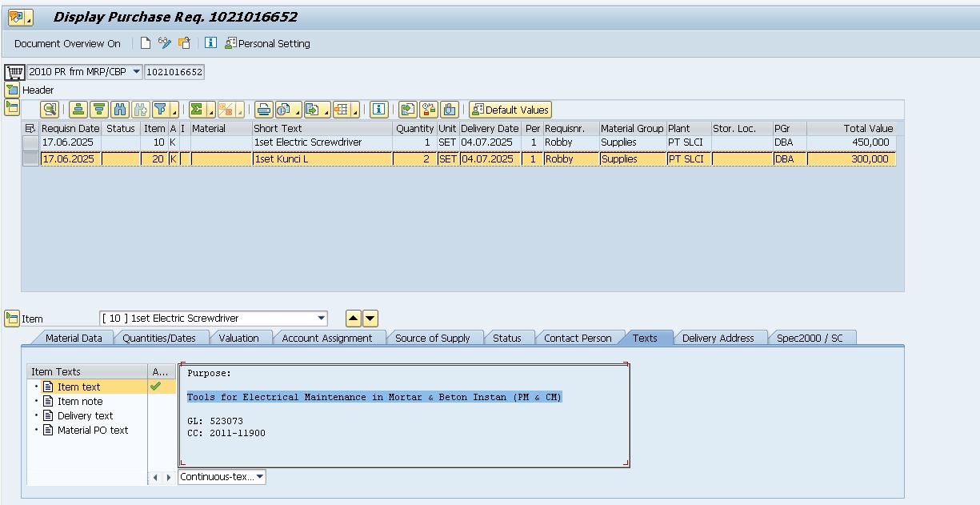The width and height of the screenshot is (980, 505).
Task: Click the Create new document icon
Action: click(146, 43)
